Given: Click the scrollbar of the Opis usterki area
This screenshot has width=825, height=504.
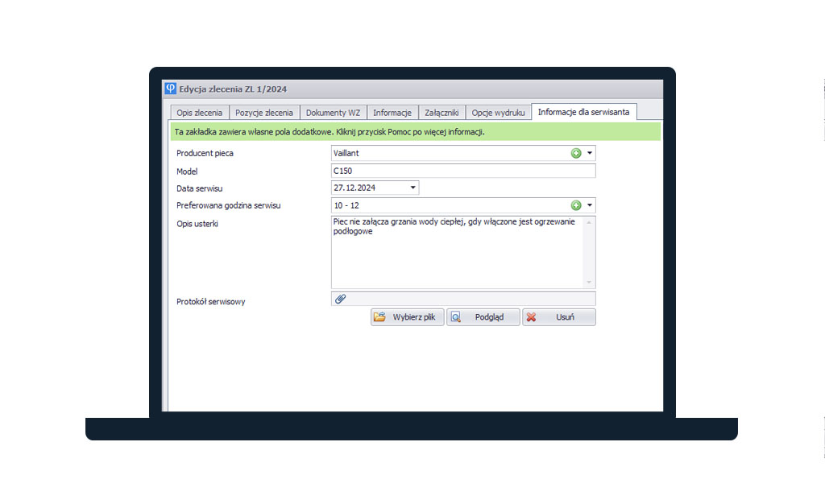Looking at the screenshot, I should coord(589,254).
